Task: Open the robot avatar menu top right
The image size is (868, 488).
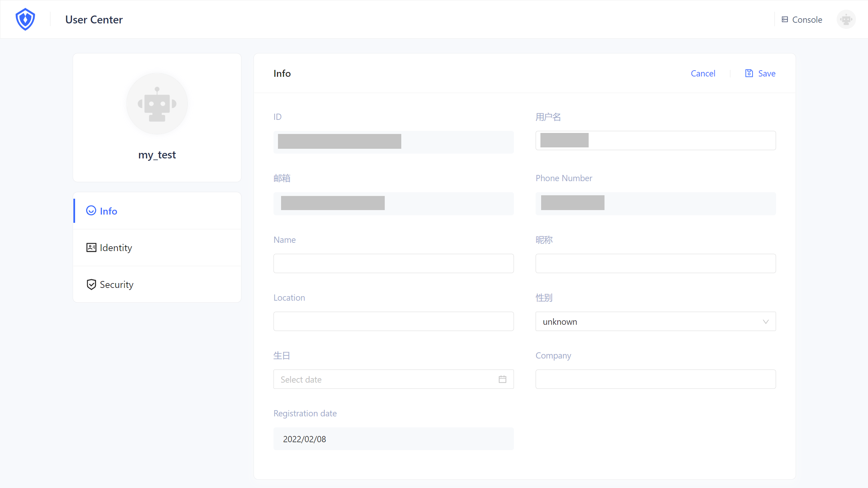Action: pos(846,20)
